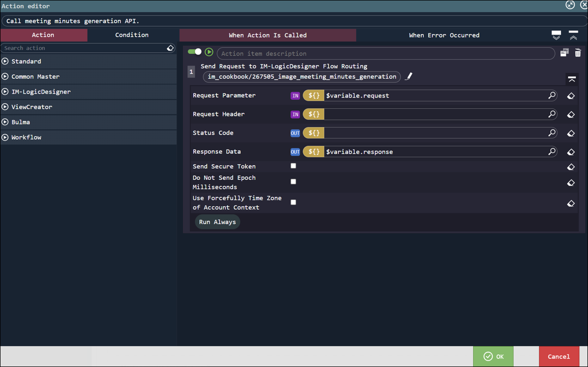Open variable search for Status Code
The width and height of the screenshot is (588, 367).
(x=552, y=133)
